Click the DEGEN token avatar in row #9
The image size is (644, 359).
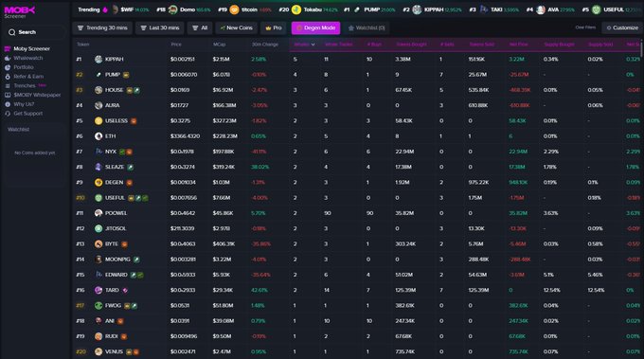click(98, 183)
